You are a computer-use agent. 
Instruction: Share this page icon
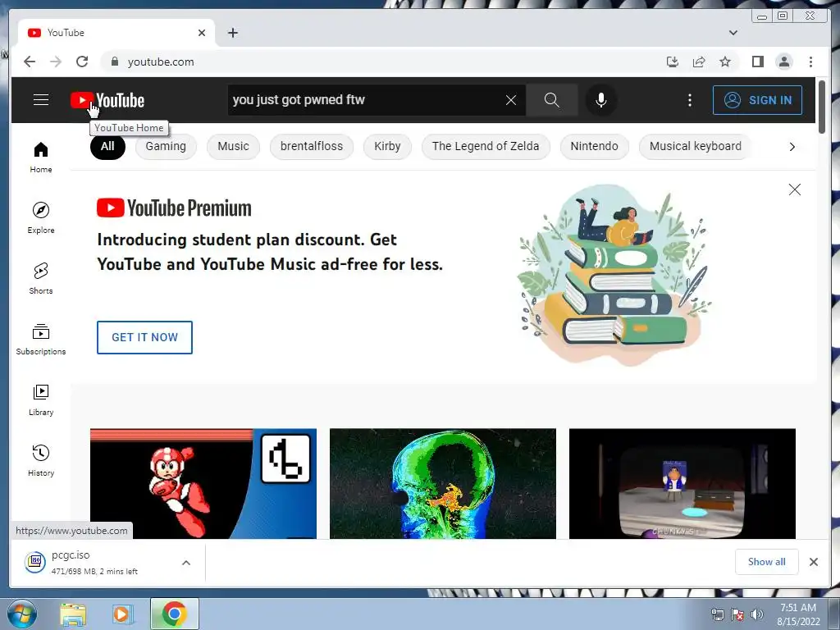pos(699,62)
